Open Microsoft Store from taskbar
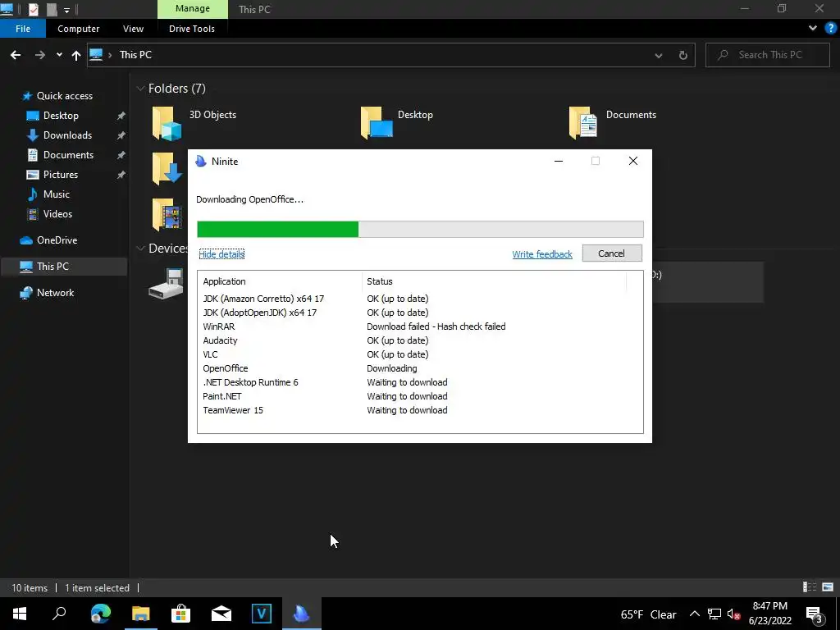Image resolution: width=840 pixels, height=630 pixels. click(180, 614)
